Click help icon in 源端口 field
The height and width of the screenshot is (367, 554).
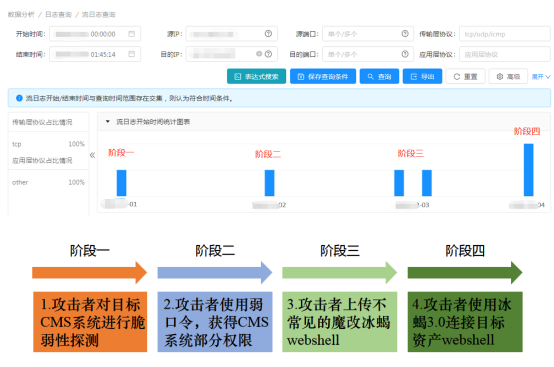405,34
